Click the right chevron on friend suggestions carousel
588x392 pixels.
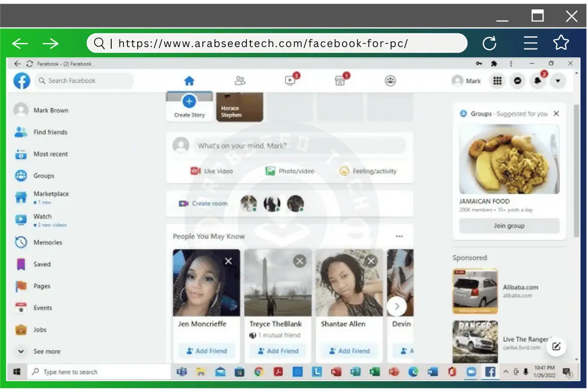pyautogui.click(x=398, y=306)
